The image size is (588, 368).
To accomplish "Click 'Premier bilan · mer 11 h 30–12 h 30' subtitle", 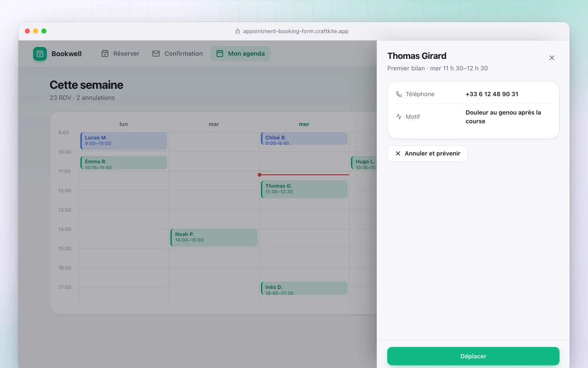I will tap(437, 68).
